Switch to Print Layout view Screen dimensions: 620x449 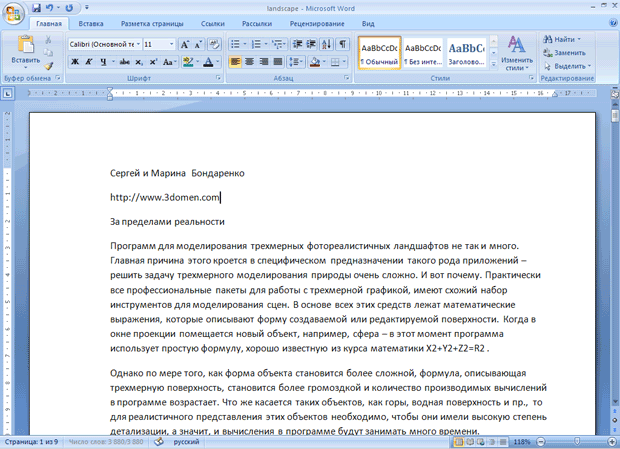click(459, 442)
